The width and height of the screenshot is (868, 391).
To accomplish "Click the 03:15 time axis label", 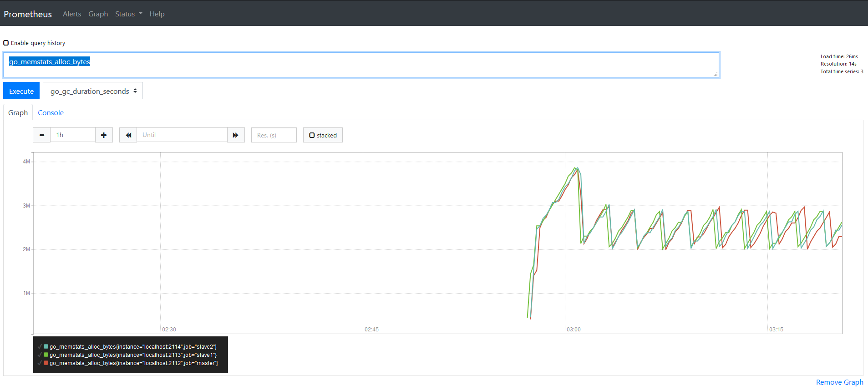I will point(776,330).
